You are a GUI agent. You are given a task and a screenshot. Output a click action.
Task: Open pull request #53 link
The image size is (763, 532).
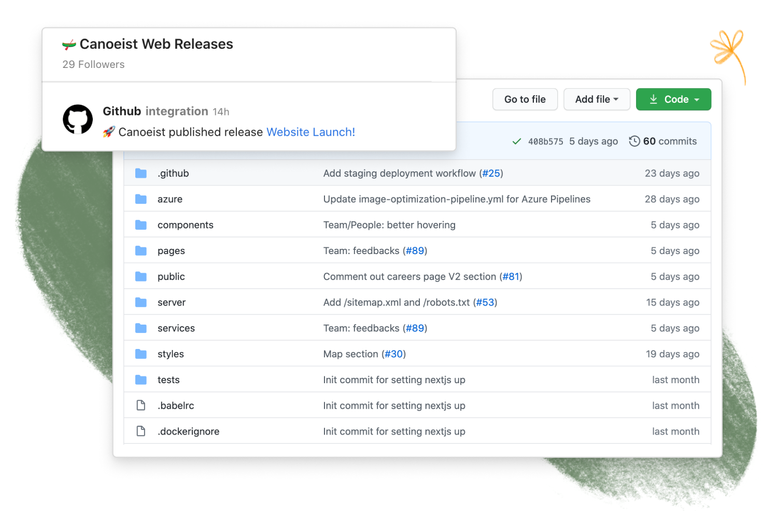pyautogui.click(x=485, y=302)
